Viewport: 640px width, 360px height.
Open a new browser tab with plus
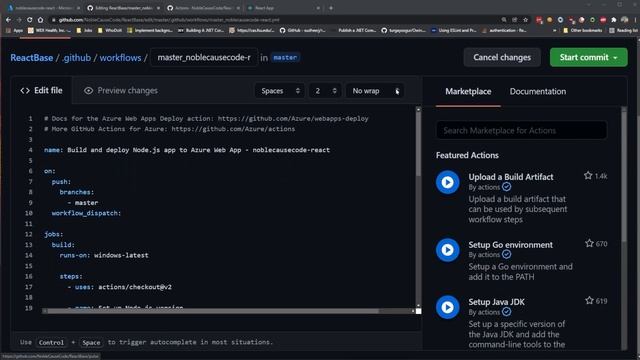pos(331,8)
